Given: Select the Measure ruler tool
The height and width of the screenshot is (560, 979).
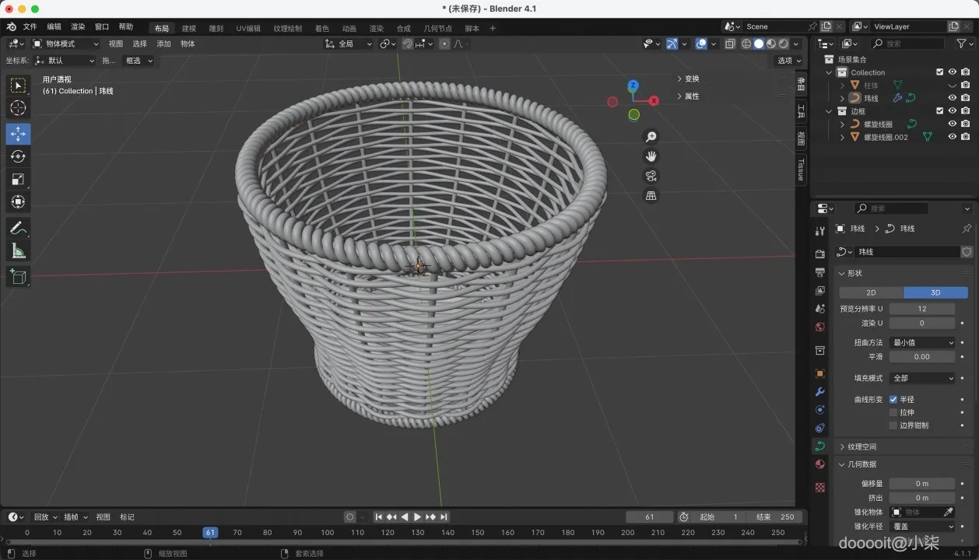Looking at the screenshot, I should pos(18,250).
